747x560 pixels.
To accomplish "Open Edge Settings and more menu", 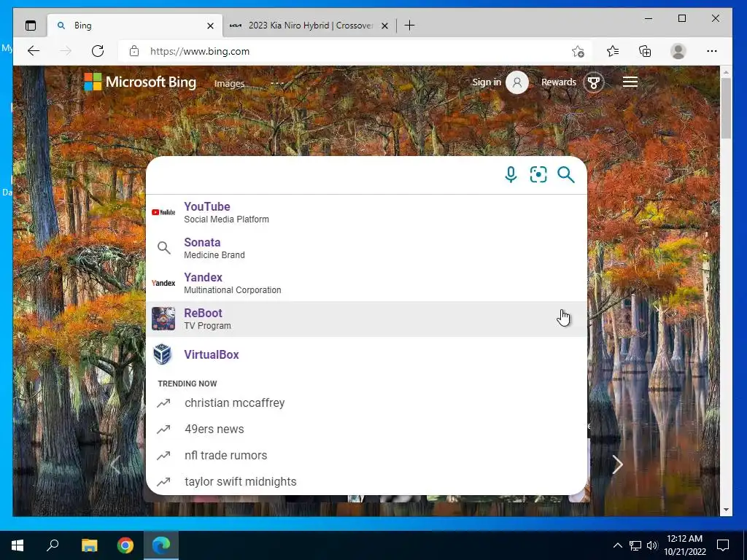I will (x=712, y=51).
